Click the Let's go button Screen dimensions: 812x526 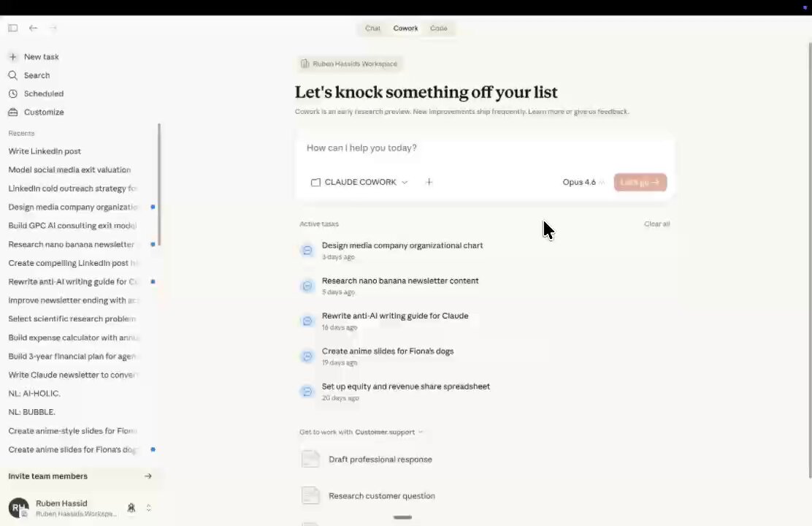[x=640, y=182]
